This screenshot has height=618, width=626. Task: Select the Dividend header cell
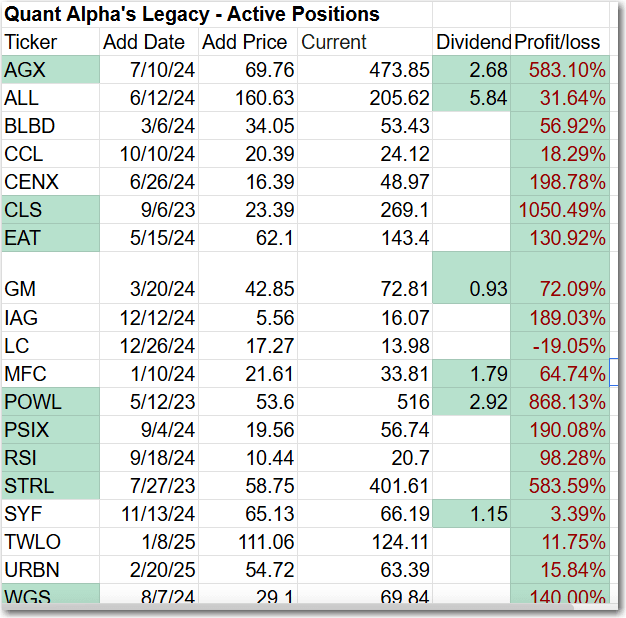point(471,42)
